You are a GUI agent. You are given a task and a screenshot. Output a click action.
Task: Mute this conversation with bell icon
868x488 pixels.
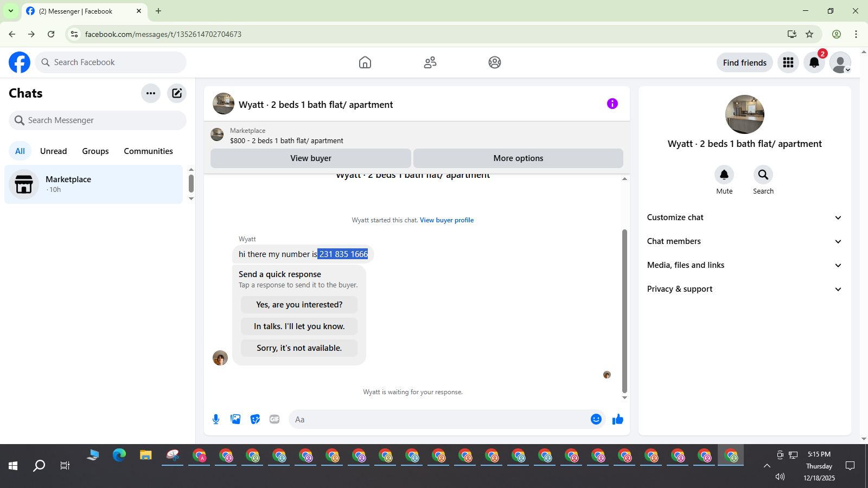pos(724,175)
